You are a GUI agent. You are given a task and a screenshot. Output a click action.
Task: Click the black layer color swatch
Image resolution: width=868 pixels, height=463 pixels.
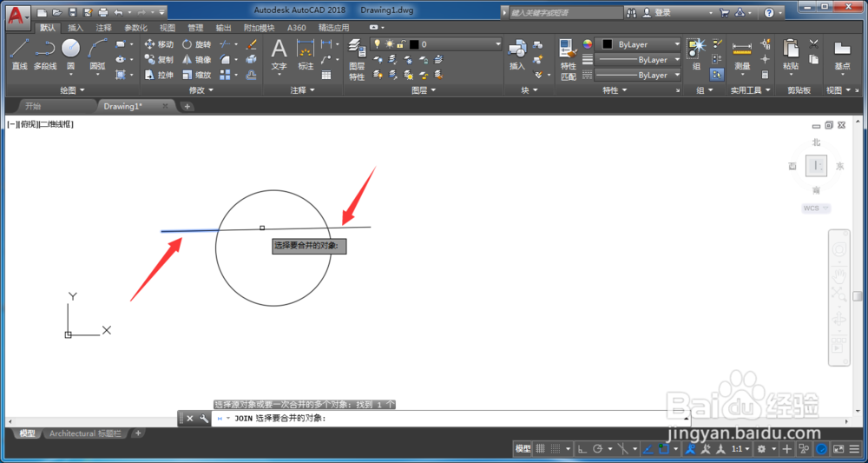(413, 44)
